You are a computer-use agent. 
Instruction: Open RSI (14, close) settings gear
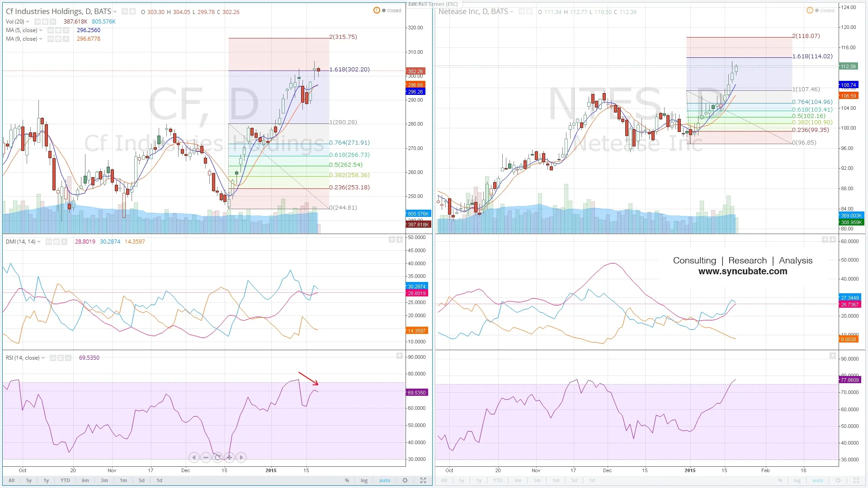61,358
